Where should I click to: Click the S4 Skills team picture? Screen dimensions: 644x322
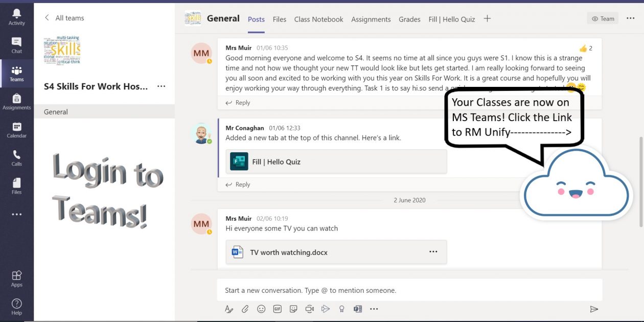(62, 50)
